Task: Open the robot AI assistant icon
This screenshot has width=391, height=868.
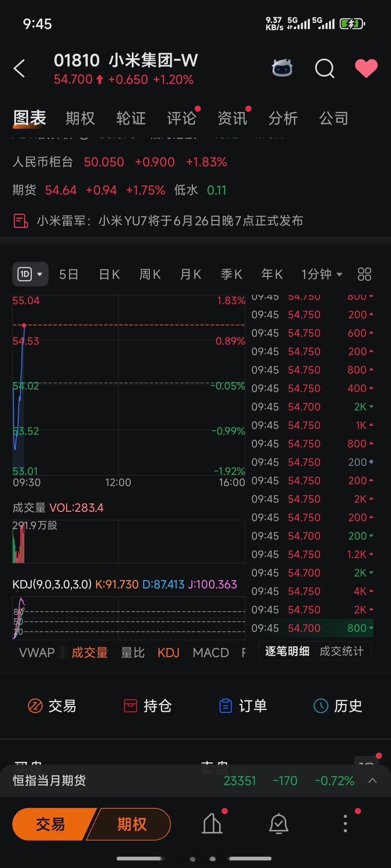Action: pos(282,68)
